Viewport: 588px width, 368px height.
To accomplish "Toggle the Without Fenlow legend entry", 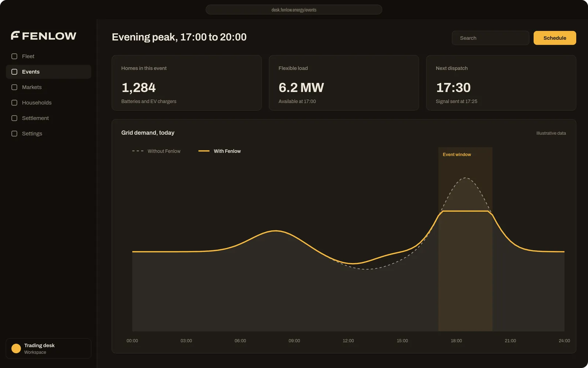I will (156, 151).
